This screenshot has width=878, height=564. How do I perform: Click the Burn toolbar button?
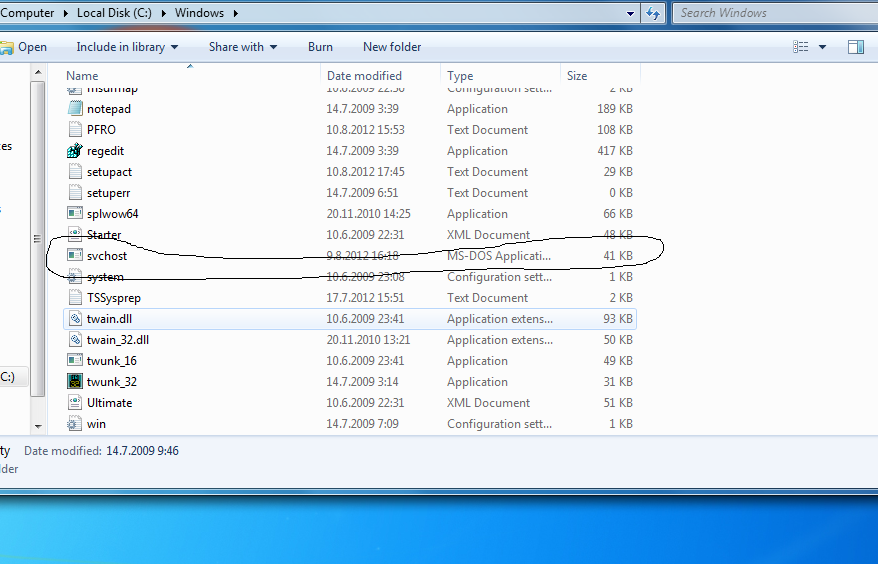point(320,47)
